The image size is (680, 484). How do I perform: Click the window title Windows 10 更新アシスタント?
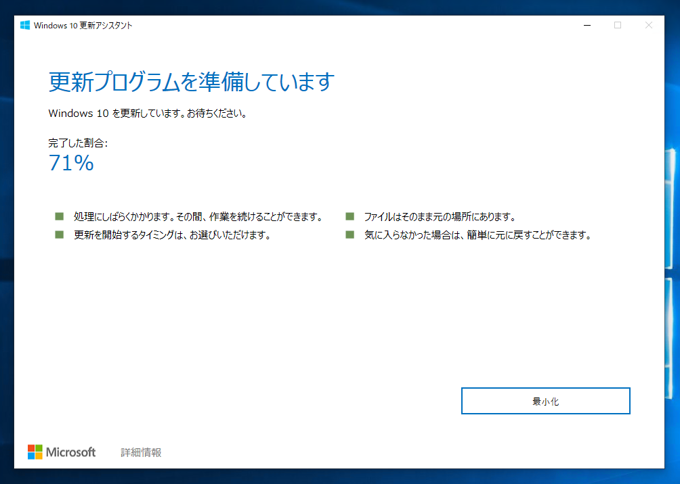[83, 26]
